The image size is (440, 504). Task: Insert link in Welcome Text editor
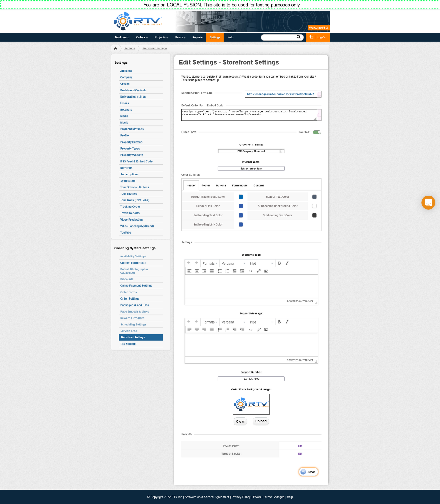point(258,271)
